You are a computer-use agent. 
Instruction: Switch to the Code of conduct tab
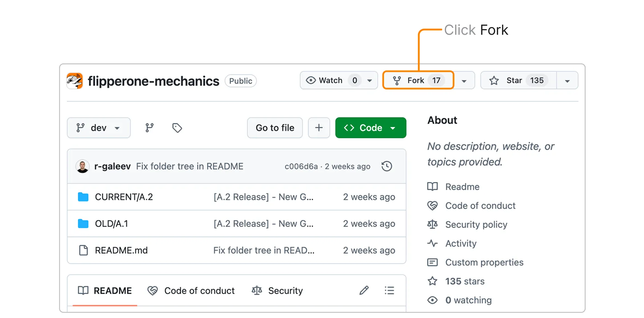pyautogui.click(x=191, y=291)
